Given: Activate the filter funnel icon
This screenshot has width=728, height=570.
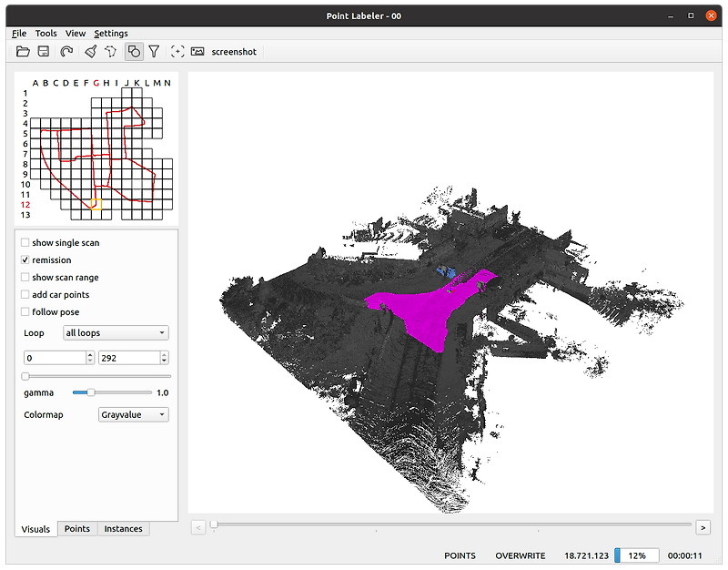Looking at the screenshot, I should [x=155, y=52].
